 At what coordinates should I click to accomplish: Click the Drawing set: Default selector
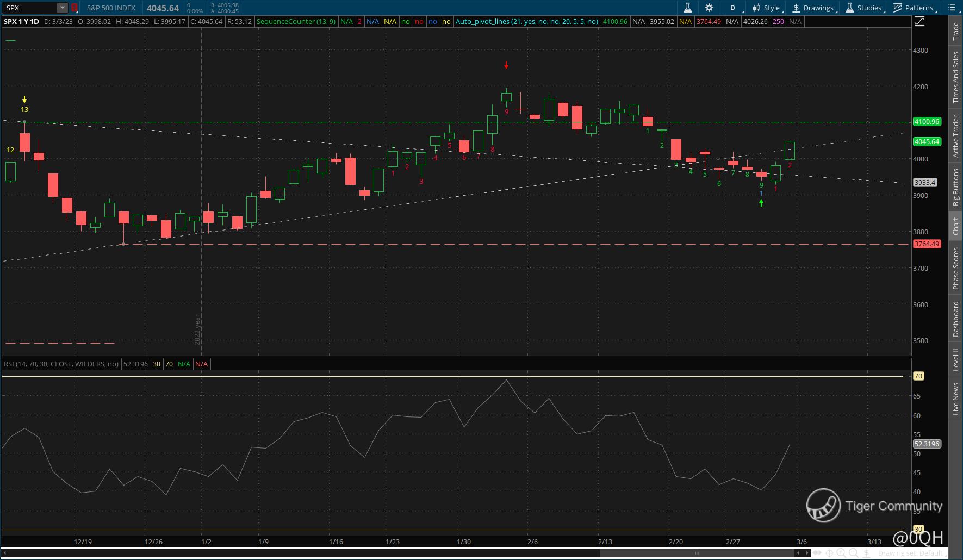point(910,553)
